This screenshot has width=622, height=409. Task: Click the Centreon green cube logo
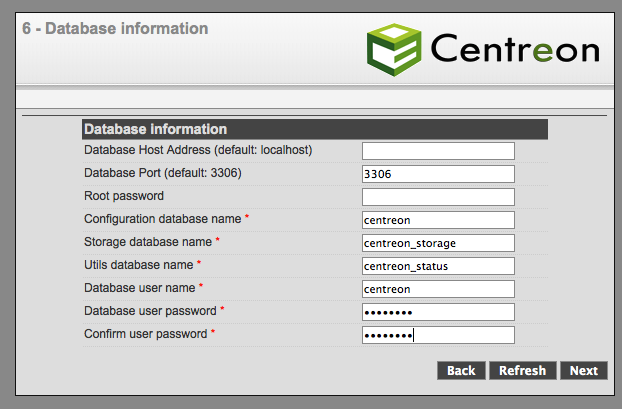click(393, 48)
